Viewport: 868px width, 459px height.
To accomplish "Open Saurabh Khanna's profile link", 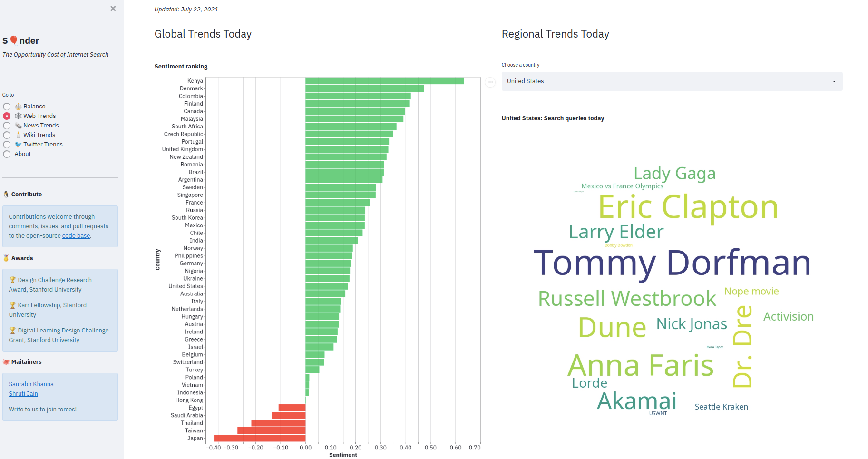I will (x=31, y=384).
